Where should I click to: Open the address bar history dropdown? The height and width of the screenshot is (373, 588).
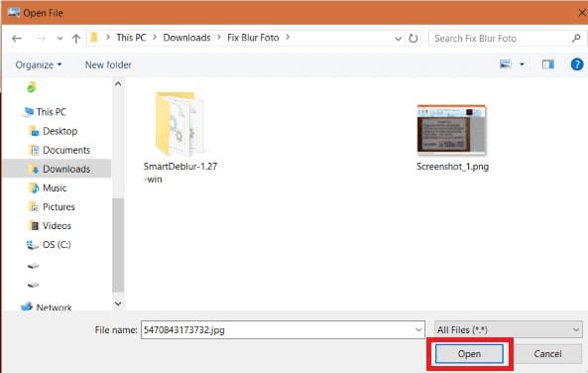(399, 39)
